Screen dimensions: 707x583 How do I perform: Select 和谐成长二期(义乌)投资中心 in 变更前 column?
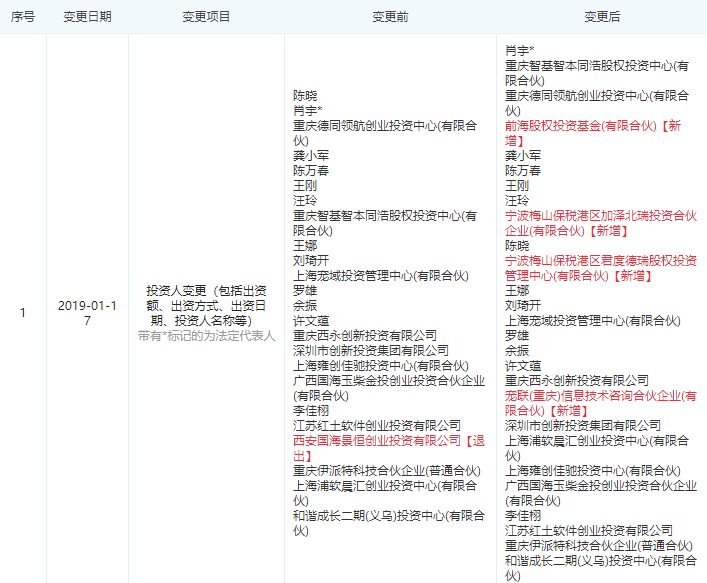[389, 523]
